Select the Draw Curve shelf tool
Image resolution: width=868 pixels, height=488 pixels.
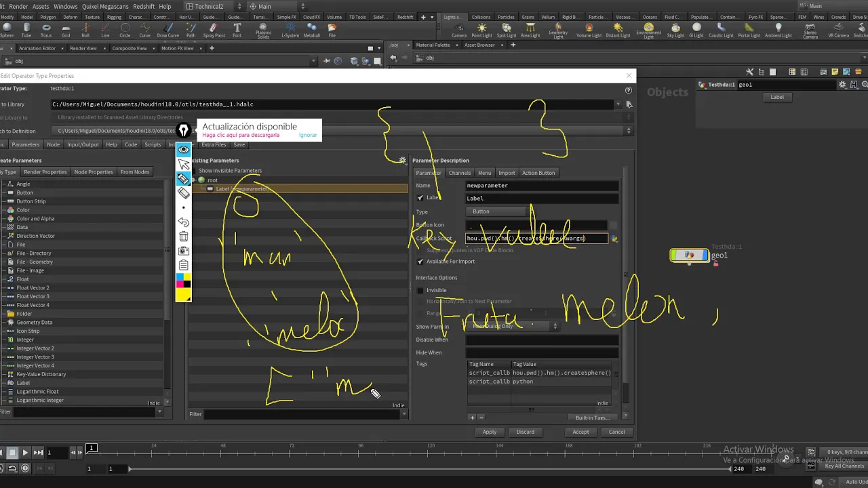[168, 30]
